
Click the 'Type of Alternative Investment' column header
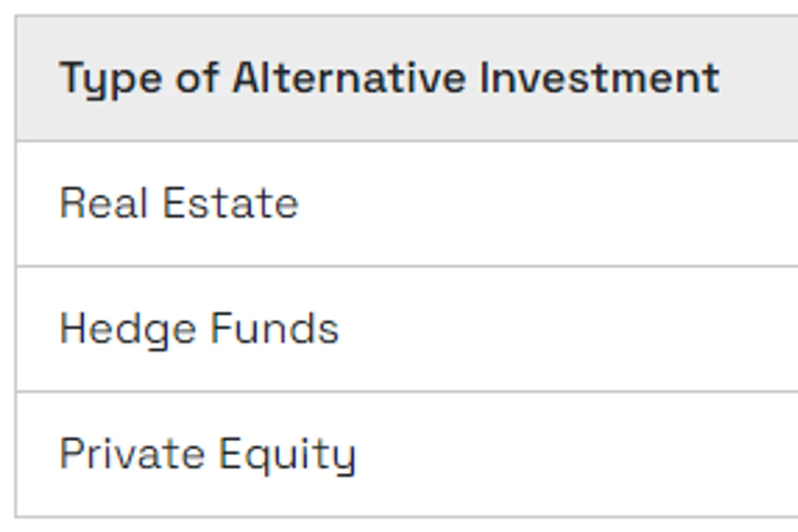click(389, 78)
